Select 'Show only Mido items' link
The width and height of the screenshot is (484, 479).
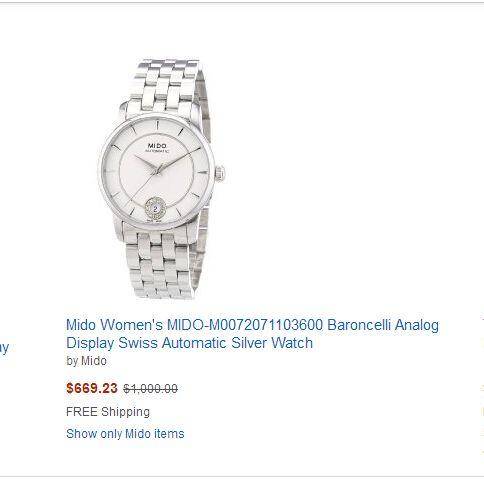(x=125, y=434)
